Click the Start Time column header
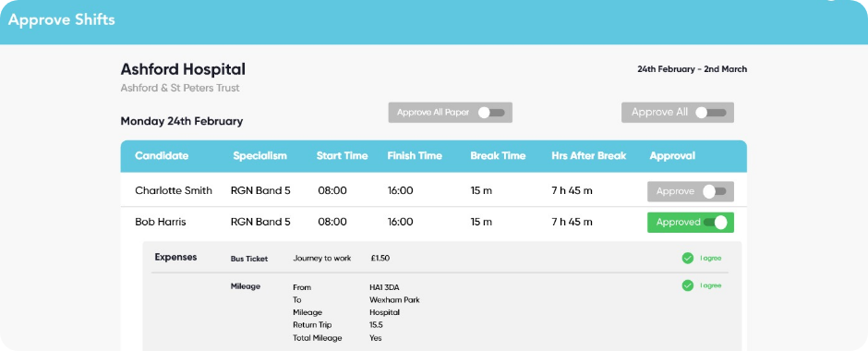 coord(342,155)
